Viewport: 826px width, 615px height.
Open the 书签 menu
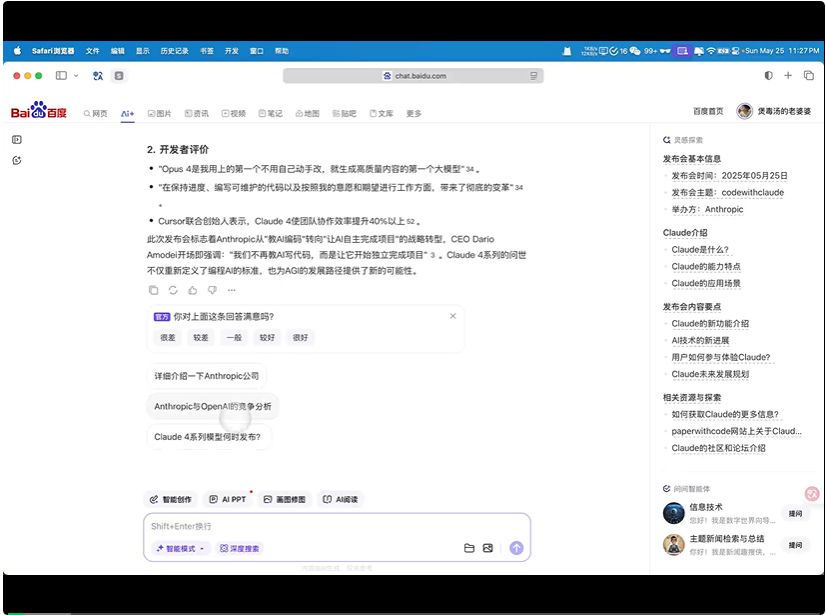click(207, 51)
